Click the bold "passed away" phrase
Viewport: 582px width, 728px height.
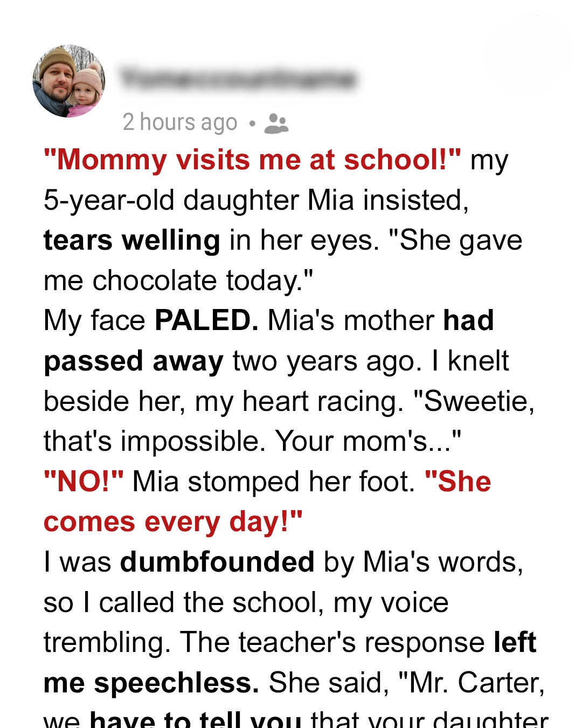pos(134,361)
